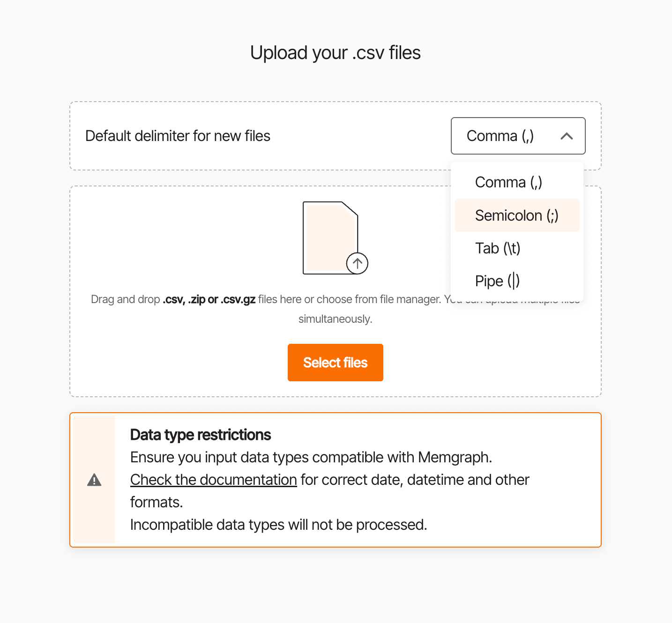Viewport: 672px width, 623px height.
Task: Click the "Data type restrictions" heading
Action: (201, 435)
